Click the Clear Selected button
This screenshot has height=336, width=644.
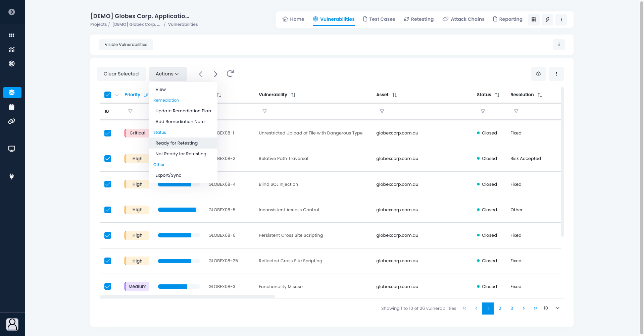point(121,74)
